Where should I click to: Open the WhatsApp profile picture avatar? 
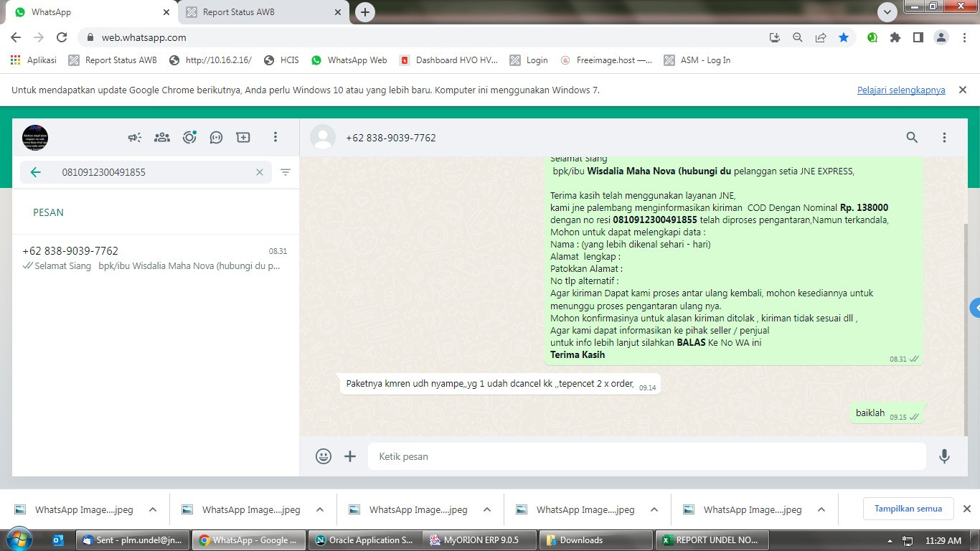[x=35, y=137]
